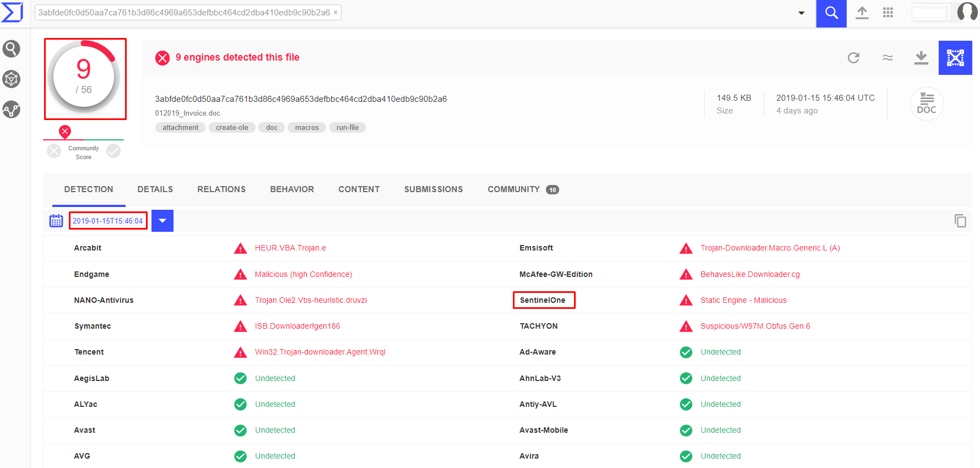The width and height of the screenshot is (980, 468).
Task: Click the user profile avatar
Action: pos(967,12)
